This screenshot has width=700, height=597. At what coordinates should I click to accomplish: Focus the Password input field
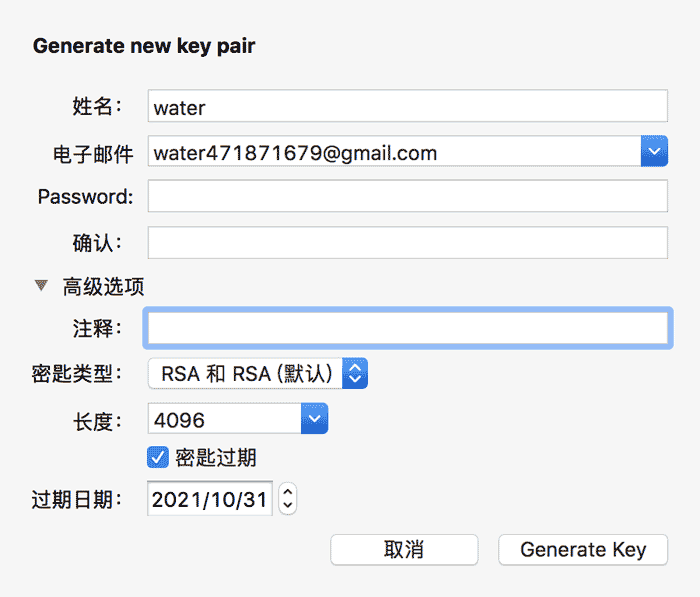tap(407, 197)
